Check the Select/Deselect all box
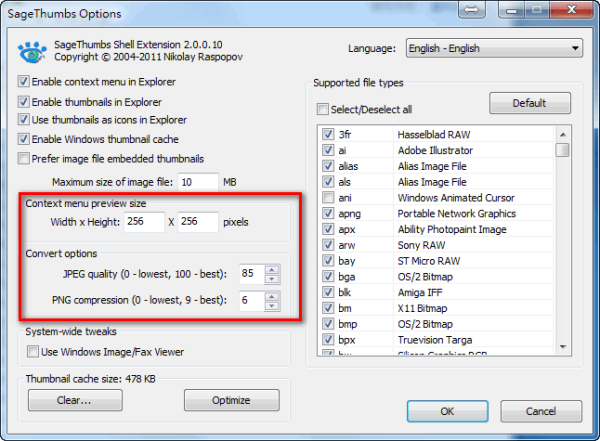The width and height of the screenshot is (600, 441). [323, 109]
